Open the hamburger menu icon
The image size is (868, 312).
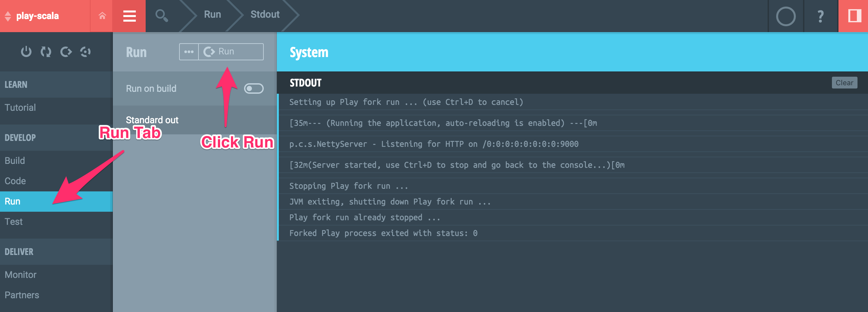[x=129, y=16]
